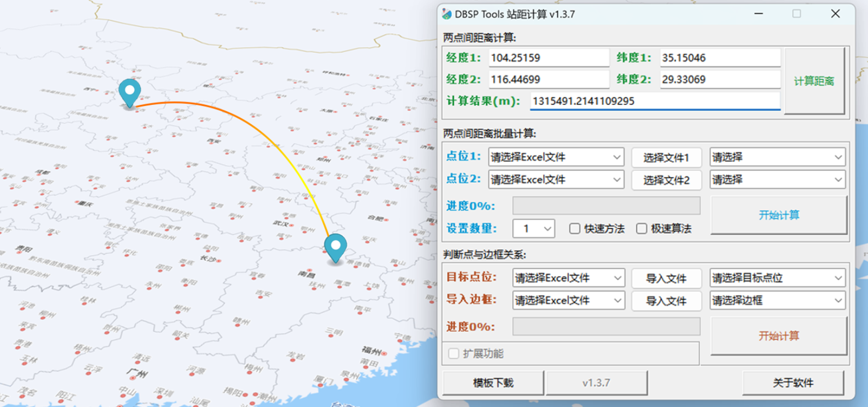
Task: Click the 纬度1 latitude input field
Action: [x=720, y=58]
